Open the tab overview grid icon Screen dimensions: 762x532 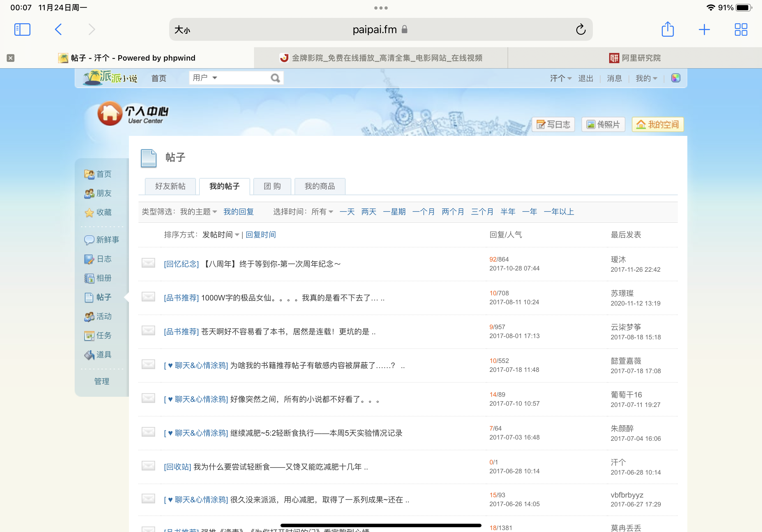coord(740,30)
